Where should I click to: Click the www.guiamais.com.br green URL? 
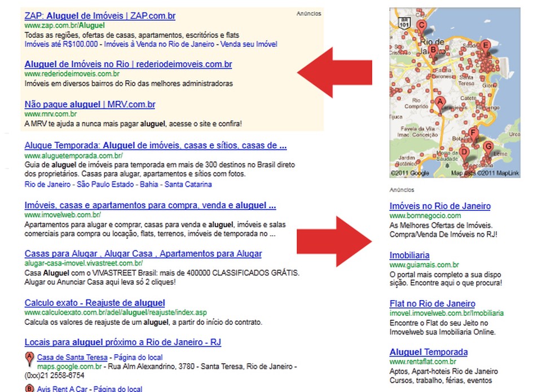click(x=424, y=265)
